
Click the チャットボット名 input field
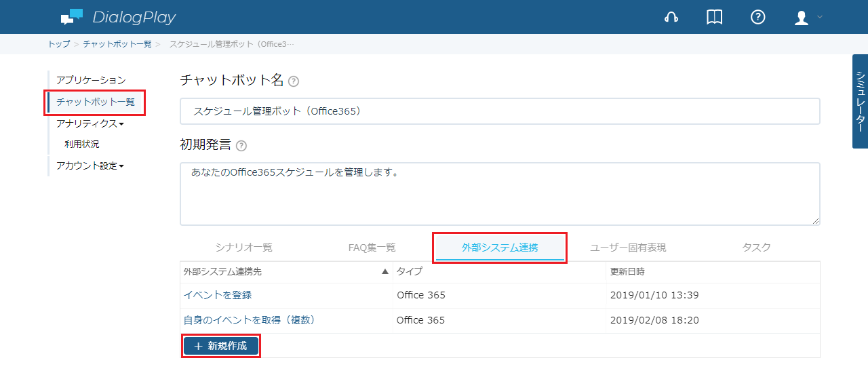(500, 111)
